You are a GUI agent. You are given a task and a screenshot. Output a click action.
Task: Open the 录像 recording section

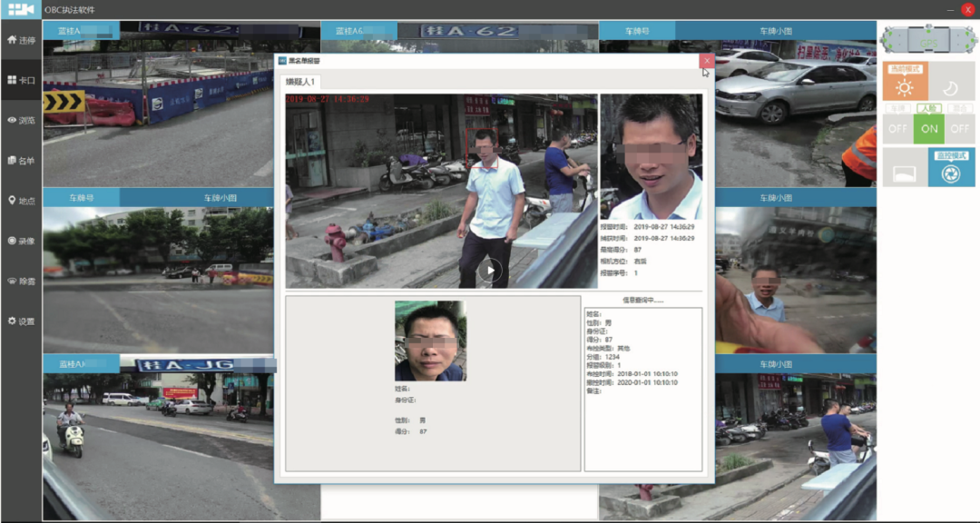point(21,241)
